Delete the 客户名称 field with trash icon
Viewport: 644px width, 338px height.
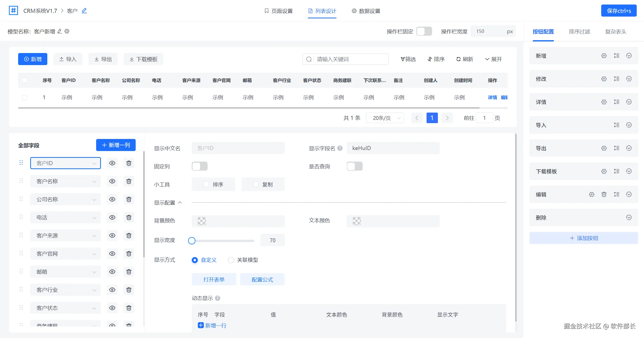(129, 181)
